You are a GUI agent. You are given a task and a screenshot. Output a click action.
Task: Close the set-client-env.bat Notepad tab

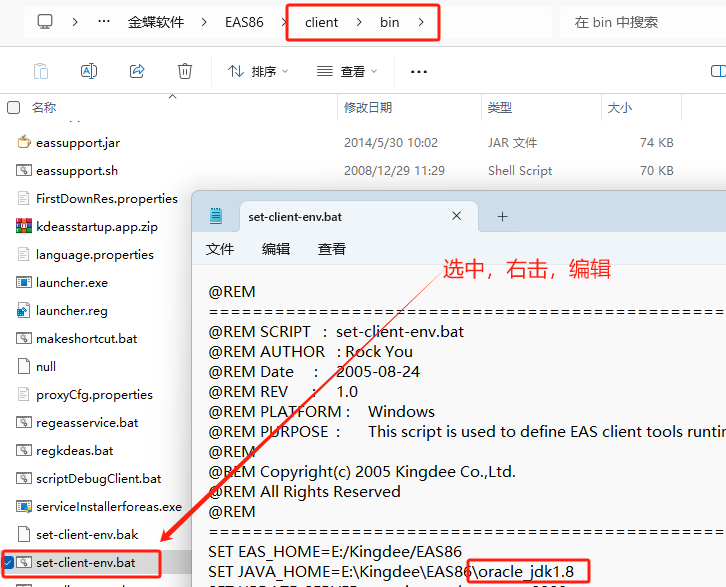point(457,216)
